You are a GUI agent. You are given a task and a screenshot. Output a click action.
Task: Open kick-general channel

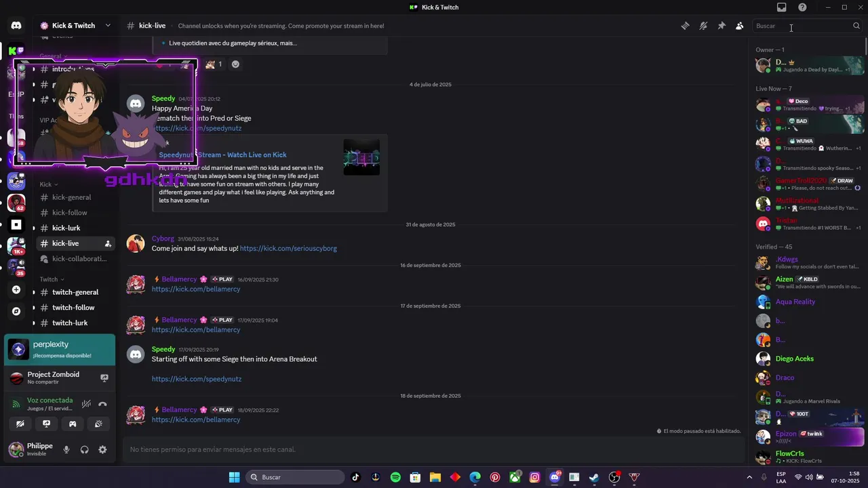coord(75,197)
